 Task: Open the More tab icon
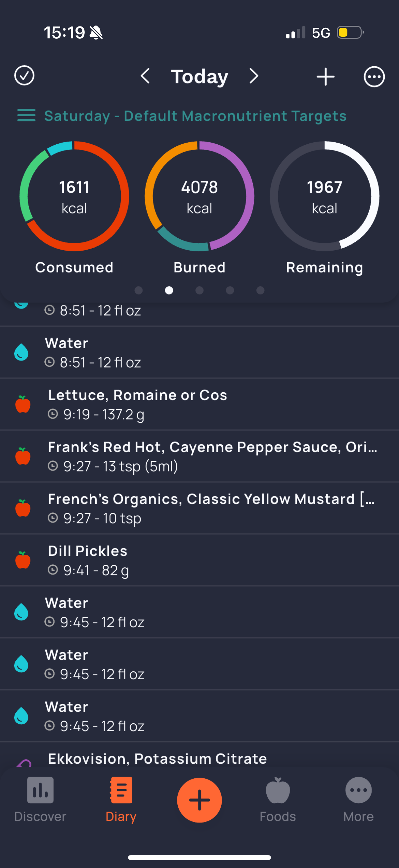point(358,791)
